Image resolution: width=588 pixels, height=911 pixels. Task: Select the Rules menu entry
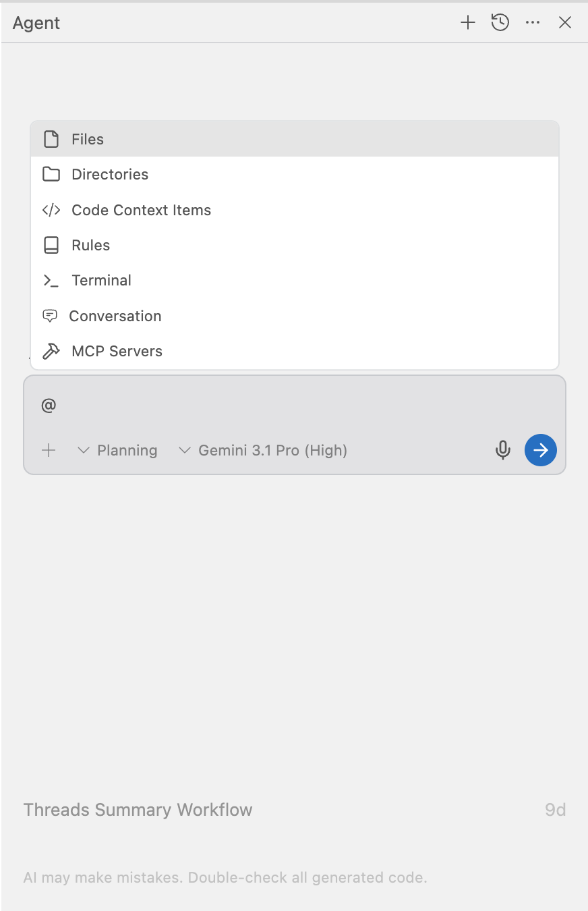coord(91,246)
